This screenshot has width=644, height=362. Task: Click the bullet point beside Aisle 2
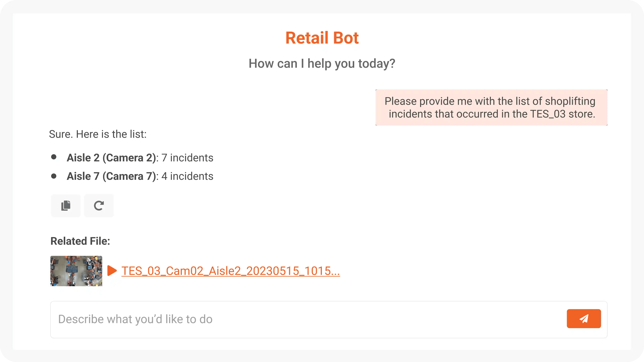(x=53, y=157)
